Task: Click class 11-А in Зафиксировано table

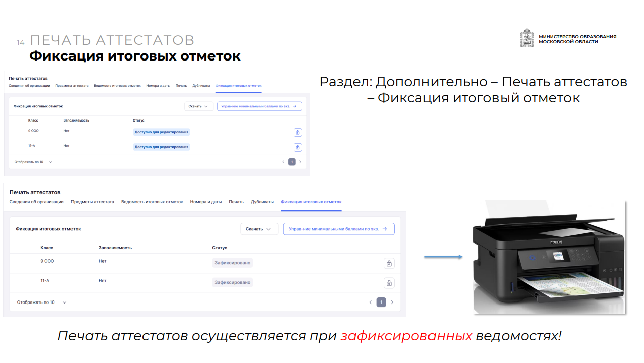Action: [45, 281]
